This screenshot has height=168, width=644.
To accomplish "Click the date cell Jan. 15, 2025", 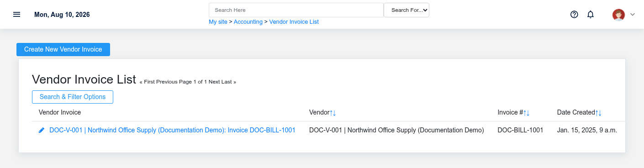I will (587, 130).
